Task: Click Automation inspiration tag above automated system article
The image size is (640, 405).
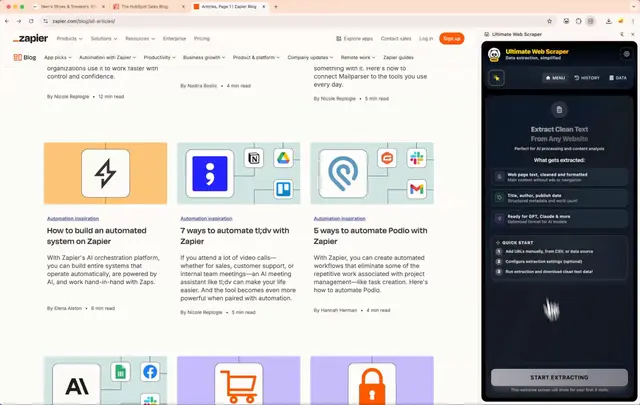Action: click(73, 218)
